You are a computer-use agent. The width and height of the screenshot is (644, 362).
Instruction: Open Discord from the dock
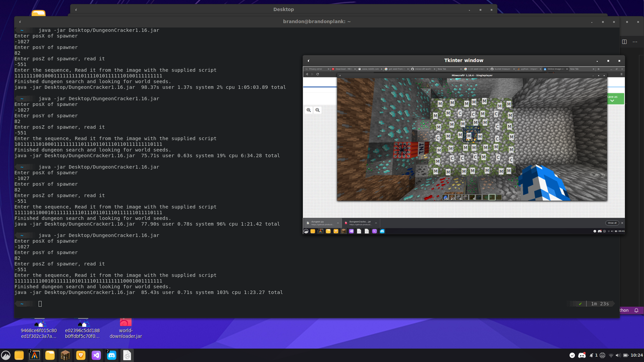pos(112,355)
